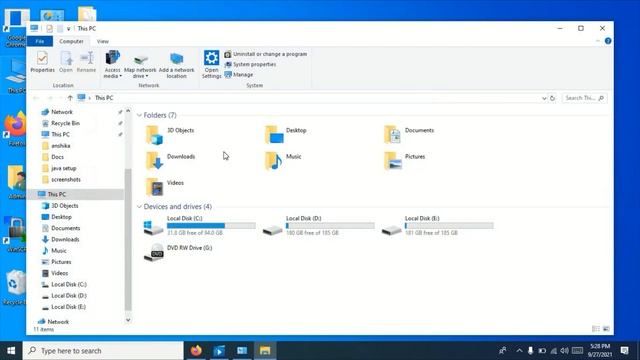Switch to large icons view in status bar
Viewport: 640px width, 360px height.
click(x=606, y=329)
